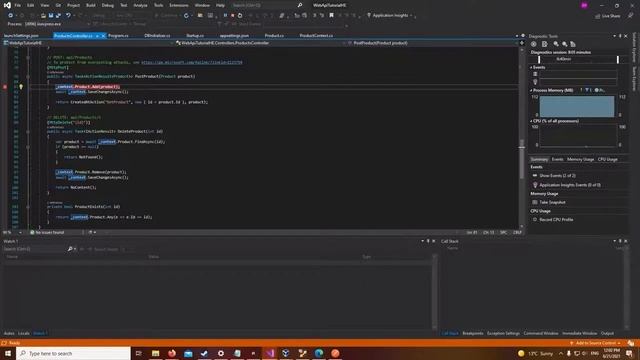Click Add to Source Control

click(x=595, y=343)
